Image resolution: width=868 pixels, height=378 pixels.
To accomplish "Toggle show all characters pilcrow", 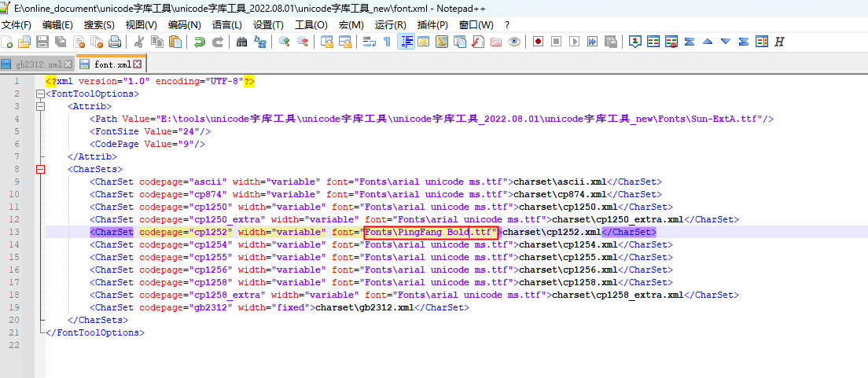I will (387, 42).
